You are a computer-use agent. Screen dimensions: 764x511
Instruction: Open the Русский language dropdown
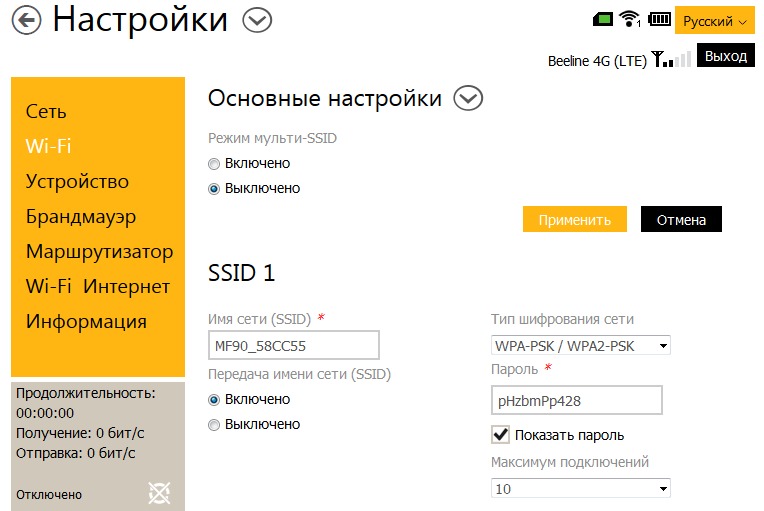[x=715, y=21]
